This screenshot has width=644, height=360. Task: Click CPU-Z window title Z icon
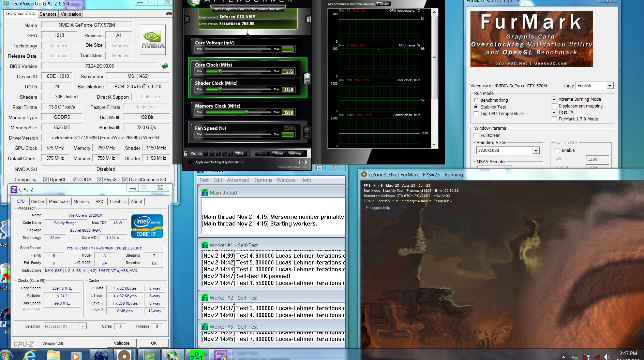pos(14,189)
